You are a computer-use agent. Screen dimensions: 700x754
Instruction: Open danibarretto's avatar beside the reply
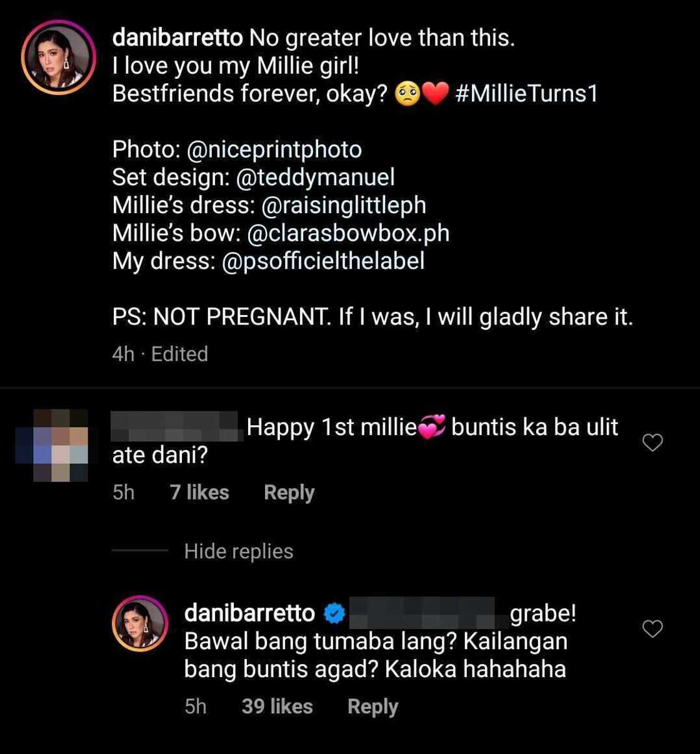[140, 623]
